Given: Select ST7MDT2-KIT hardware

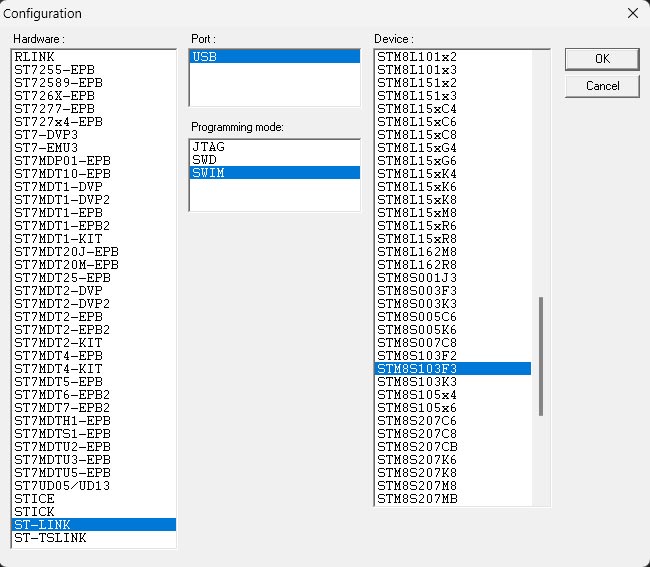Looking at the screenshot, I should pyautogui.click(x=94, y=343).
